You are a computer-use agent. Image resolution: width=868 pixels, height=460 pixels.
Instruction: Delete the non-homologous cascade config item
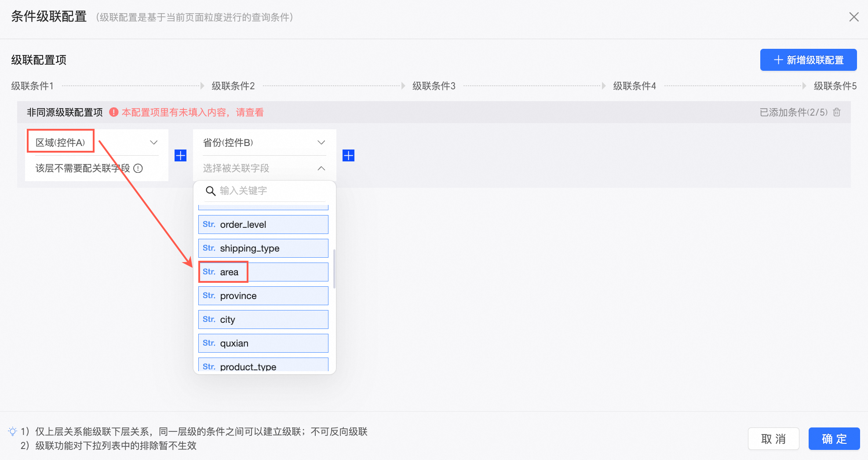tap(837, 112)
